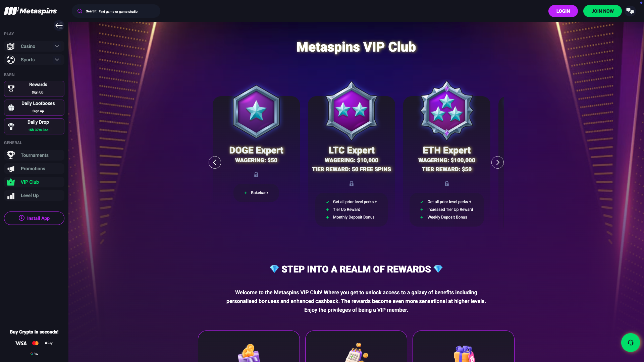This screenshot has width=644, height=362.
Task: Click the ETH Expert three-star badge
Action: click(x=447, y=111)
